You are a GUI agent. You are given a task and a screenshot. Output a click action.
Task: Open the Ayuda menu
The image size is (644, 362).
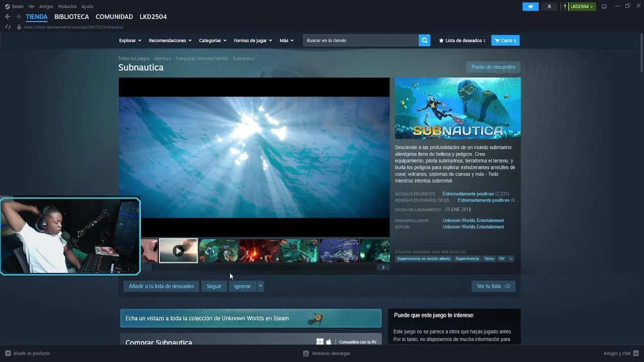tap(87, 7)
